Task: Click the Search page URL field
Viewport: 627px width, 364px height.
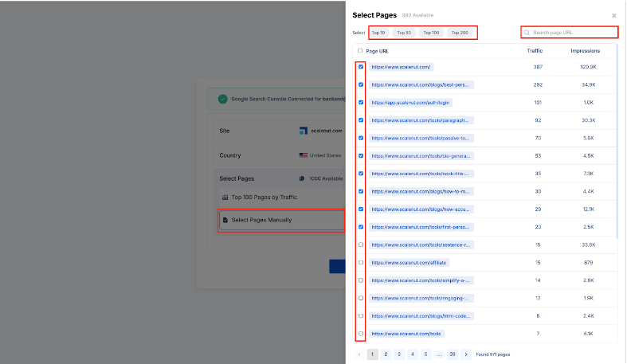Action: [x=574, y=33]
